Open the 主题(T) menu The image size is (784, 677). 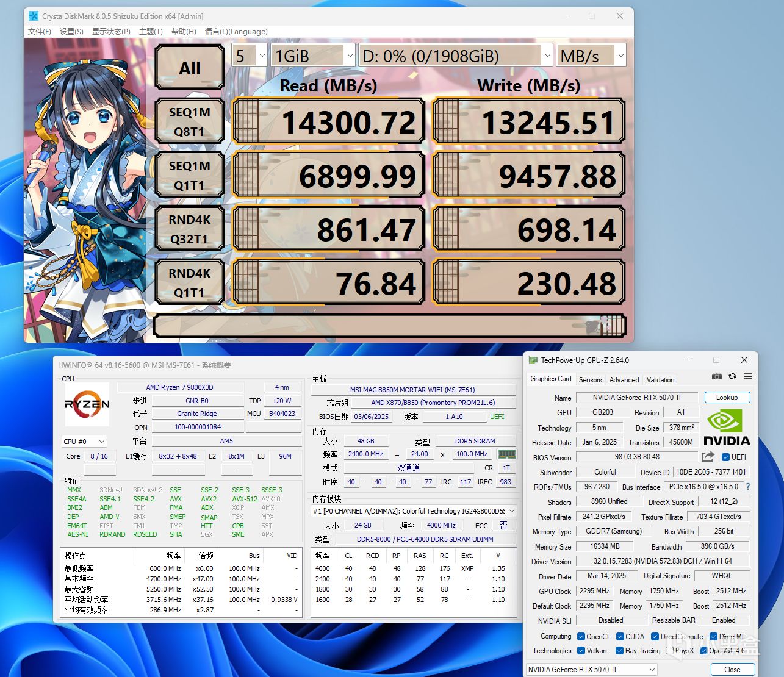point(151,32)
